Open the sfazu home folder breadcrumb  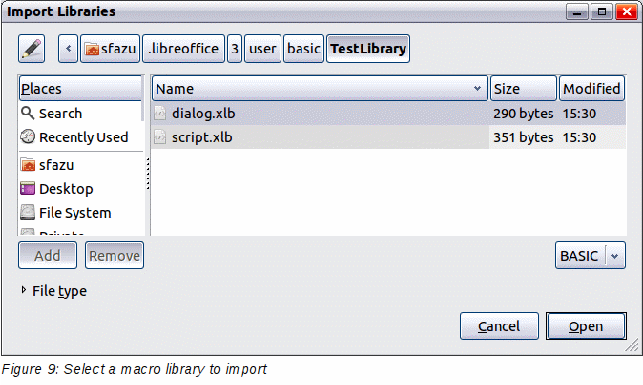click(x=110, y=49)
